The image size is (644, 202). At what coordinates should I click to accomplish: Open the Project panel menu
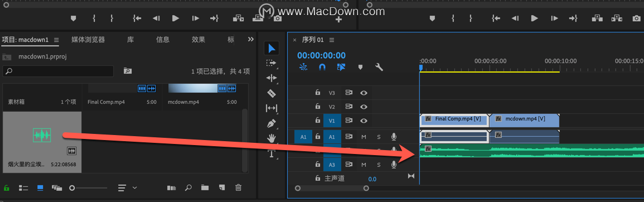coord(56,40)
